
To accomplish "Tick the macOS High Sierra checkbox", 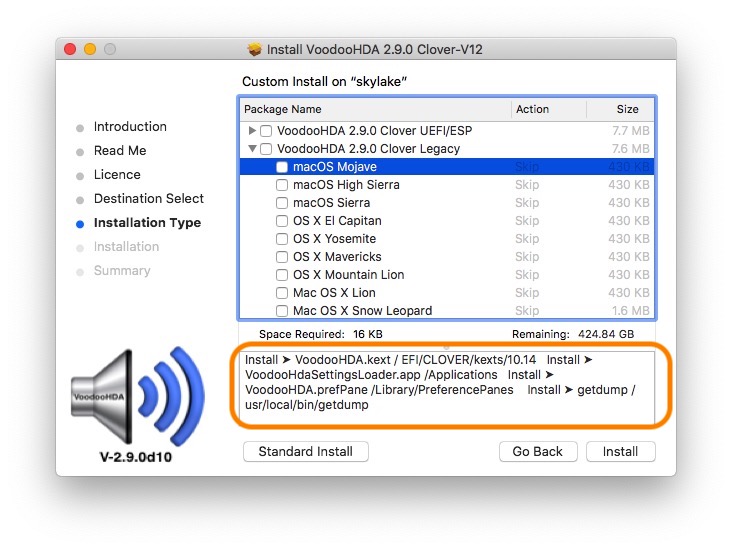I will tap(282, 185).
